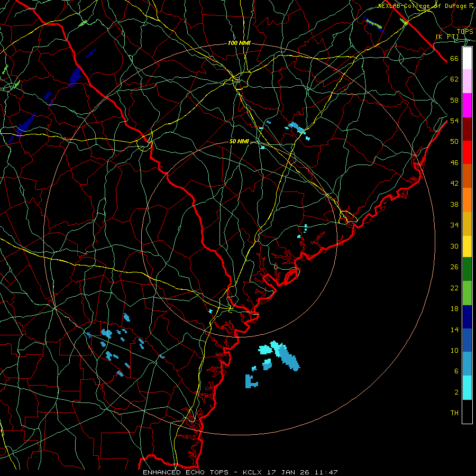Viewport: 476px width, 476px height.
Task: Click the "18" legend value
Action: (454, 309)
